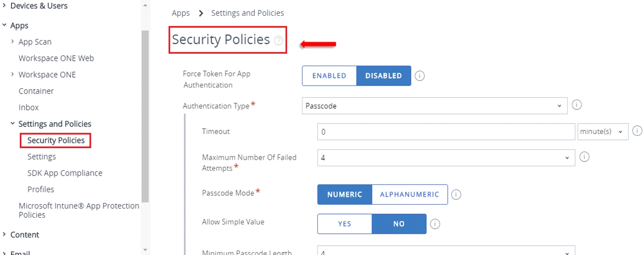Open the minute(s) unit dropdown
Screen dimensions: 644x255
pos(603,131)
